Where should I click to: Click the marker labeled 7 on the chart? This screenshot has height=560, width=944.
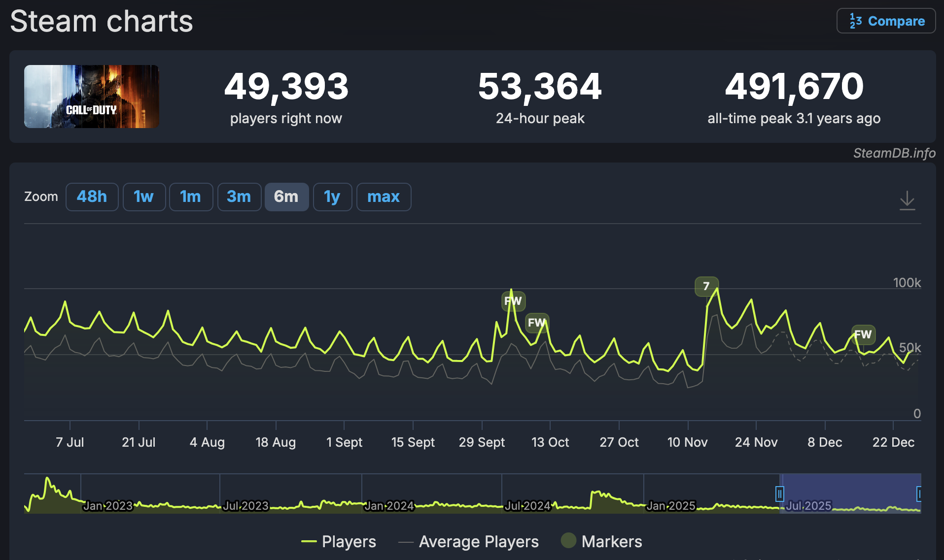pos(706,286)
